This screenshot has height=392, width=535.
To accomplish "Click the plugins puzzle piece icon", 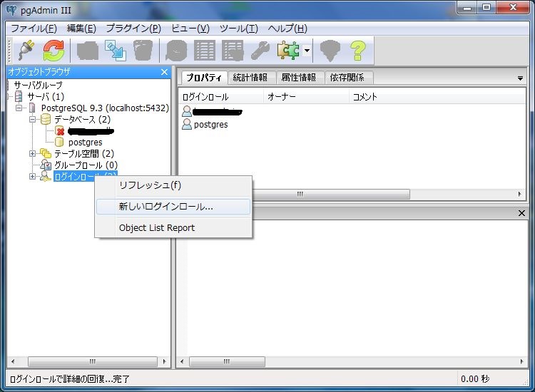I will pyautogui.click(x=288, y=51).
